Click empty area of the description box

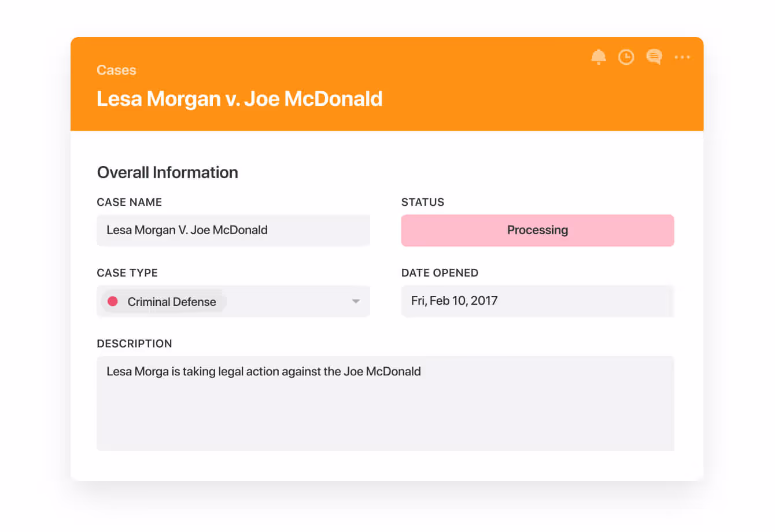[x=385, y=419]
